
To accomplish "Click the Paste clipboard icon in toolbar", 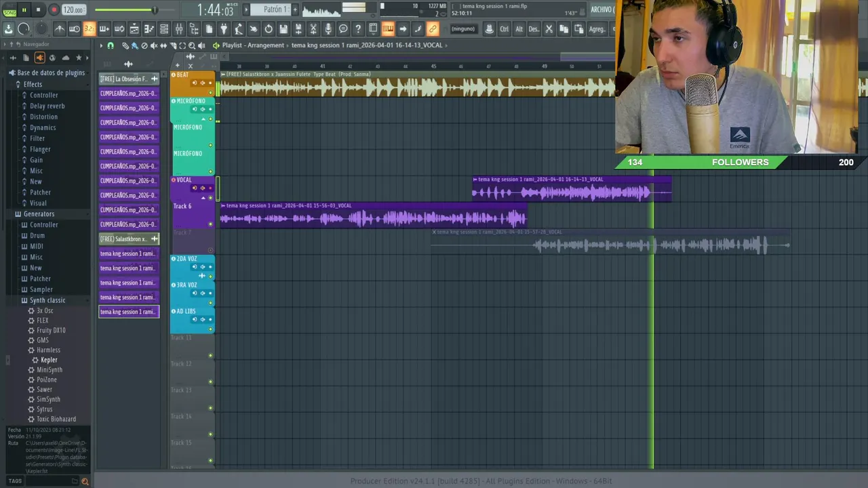I will coord(578,29).
